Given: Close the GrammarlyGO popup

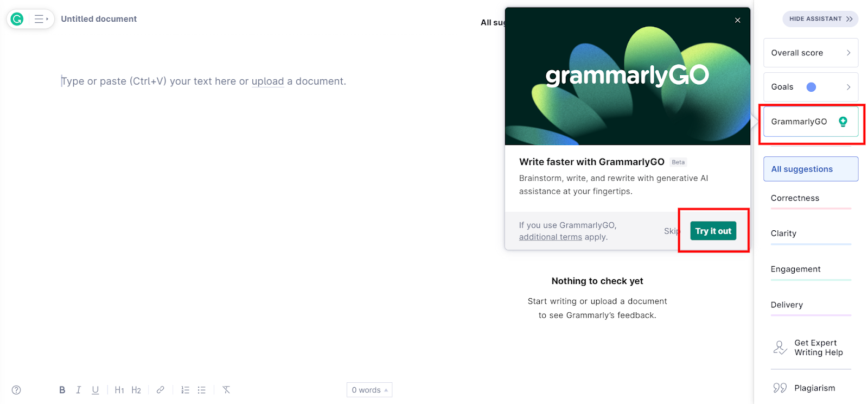Looking at the screenshot, I should click(737, 20).
